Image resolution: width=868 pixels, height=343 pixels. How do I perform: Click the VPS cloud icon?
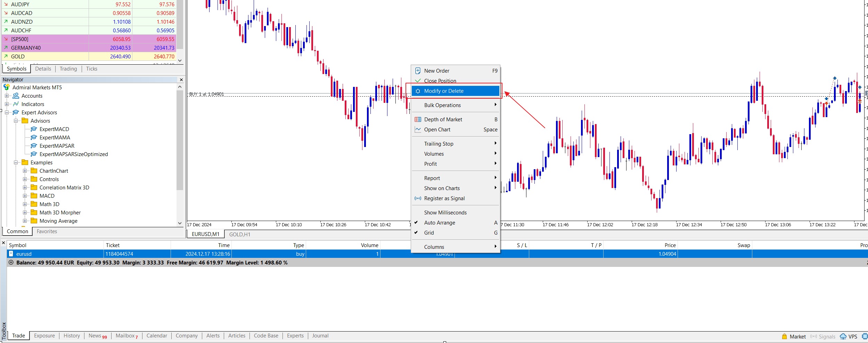843,336
